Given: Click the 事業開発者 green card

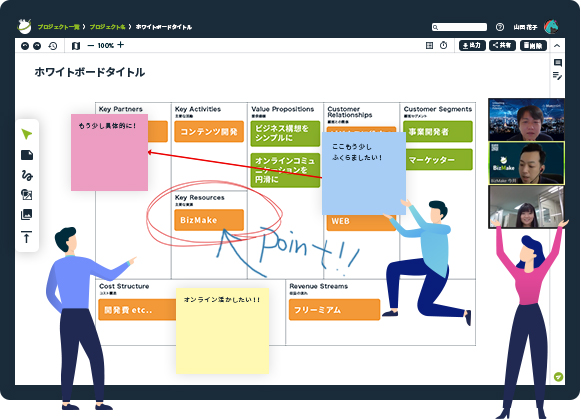Looking at the screenshot, I should 438,132.
